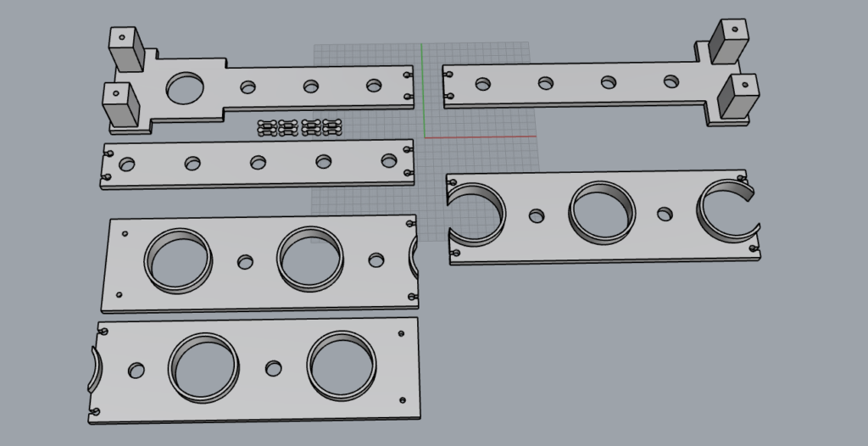
Task: Click right large hole in bottom-left plate
Action: tap(341, 366)
